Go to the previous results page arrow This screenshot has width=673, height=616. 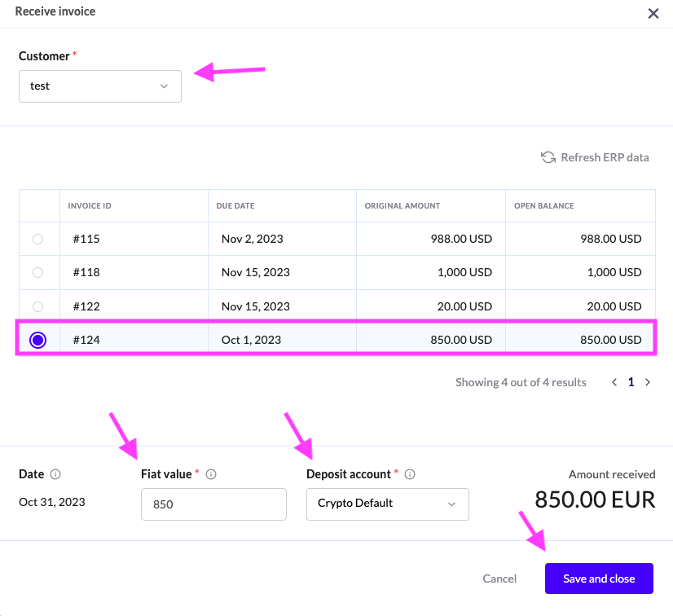[614, 382]
